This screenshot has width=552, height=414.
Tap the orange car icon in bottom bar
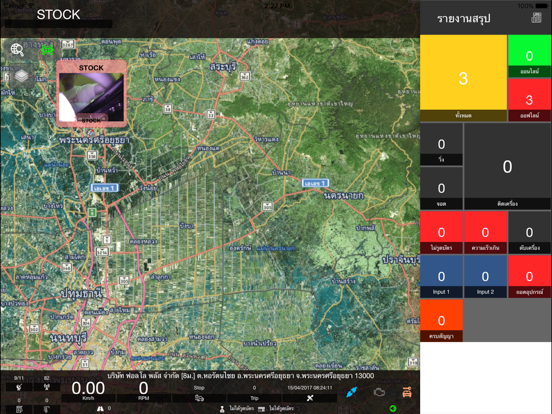coord(407,392)
